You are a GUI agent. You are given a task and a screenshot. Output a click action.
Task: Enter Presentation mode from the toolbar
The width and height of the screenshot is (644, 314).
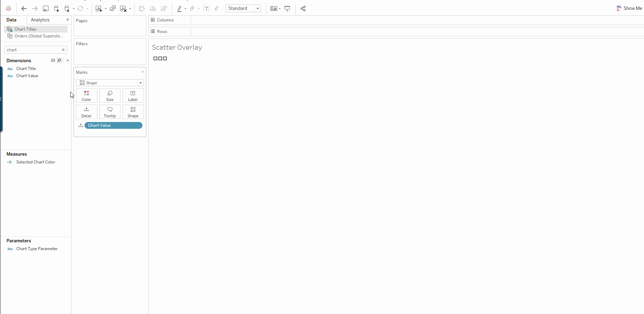tap(287, 8)
